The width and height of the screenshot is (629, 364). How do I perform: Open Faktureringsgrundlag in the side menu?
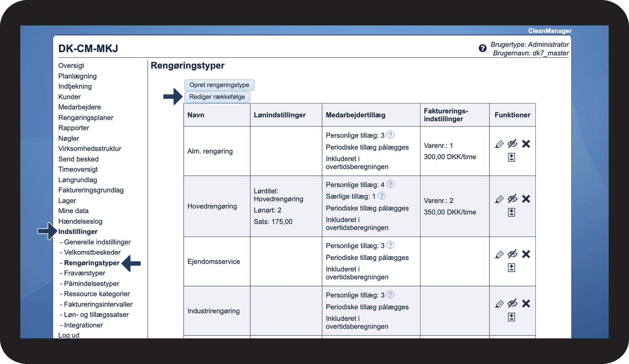(x=91, y=190)
